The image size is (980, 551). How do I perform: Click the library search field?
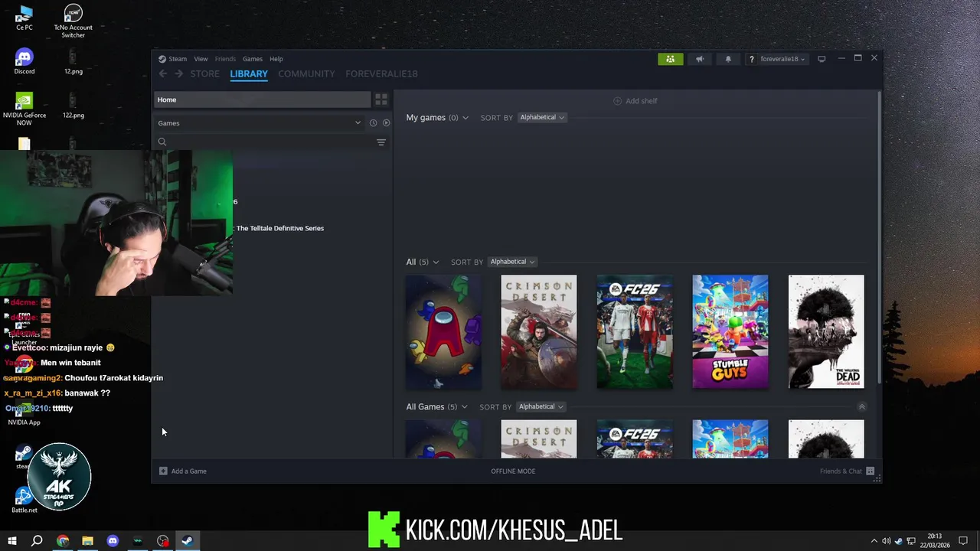[x=265, y=142]
